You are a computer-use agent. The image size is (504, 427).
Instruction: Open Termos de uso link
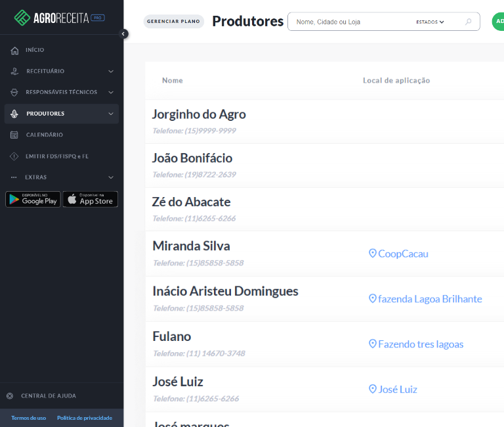pyautogui.click(x=29, y=418)
